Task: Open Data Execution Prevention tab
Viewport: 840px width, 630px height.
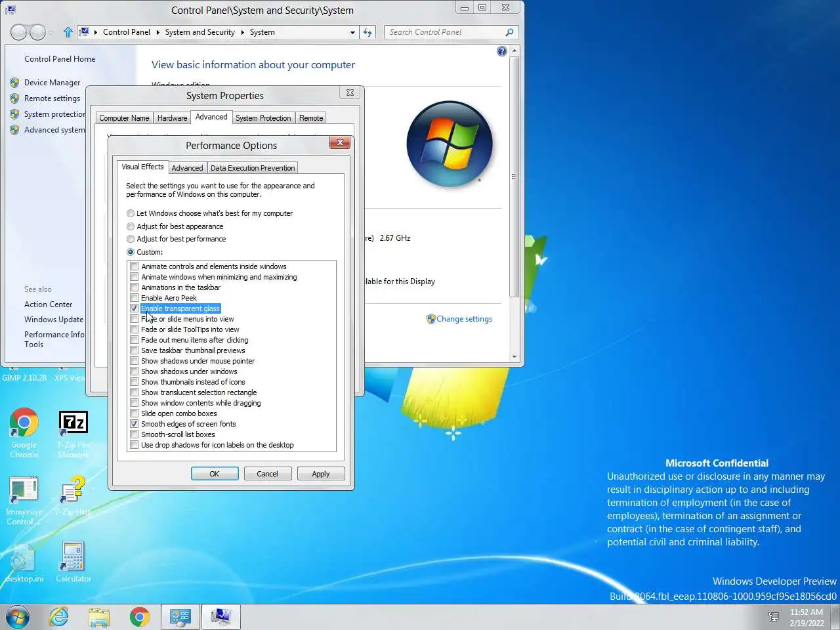Action: pos(253,168)
